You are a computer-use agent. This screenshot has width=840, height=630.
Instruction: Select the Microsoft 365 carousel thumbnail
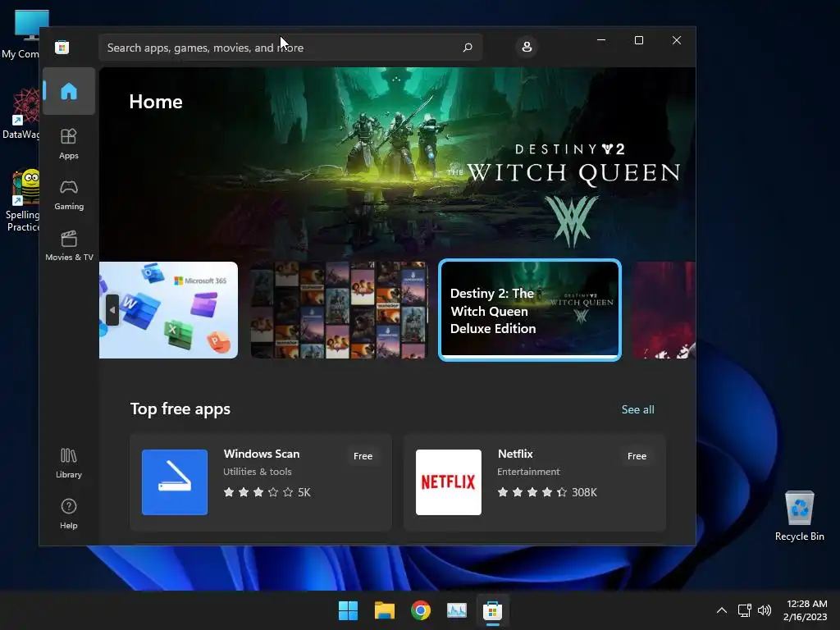click(x=168, y=309)
